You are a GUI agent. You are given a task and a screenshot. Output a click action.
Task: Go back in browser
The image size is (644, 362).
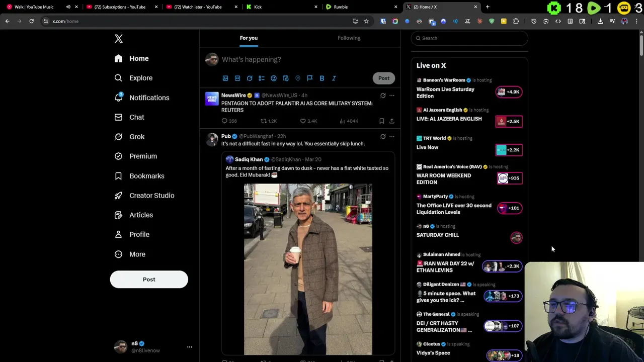pyautogui.click(x=7, y=21)
